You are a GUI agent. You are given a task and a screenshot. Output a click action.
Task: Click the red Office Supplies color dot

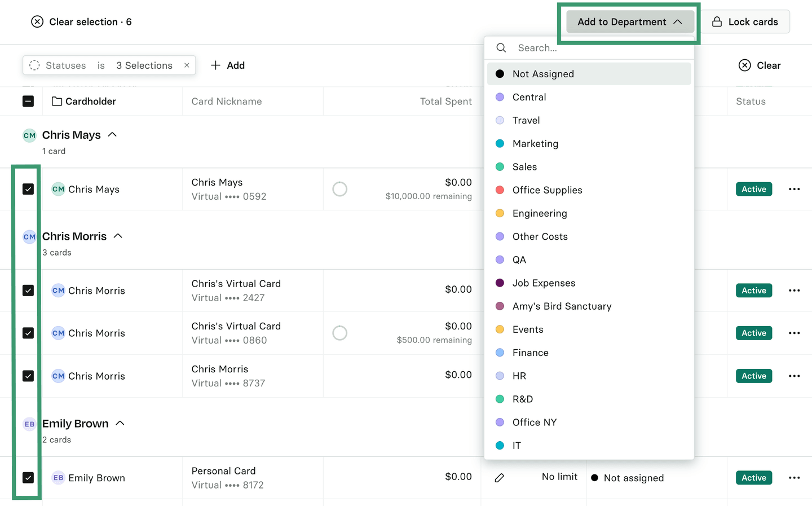click(500, 190)
